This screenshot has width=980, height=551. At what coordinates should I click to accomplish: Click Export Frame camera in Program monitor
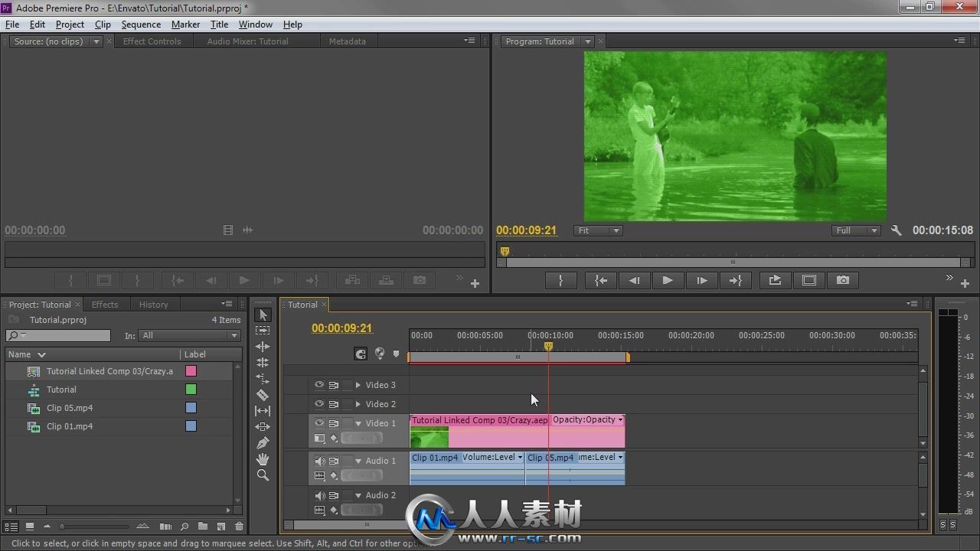pyautogui.click(x=843, y=280)
